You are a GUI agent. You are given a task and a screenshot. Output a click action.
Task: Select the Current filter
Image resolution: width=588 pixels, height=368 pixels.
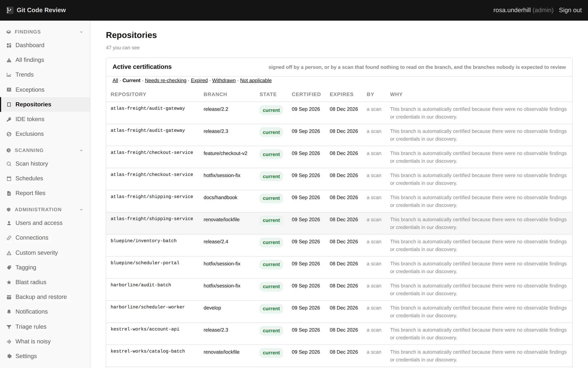click(x=131, y=80)
